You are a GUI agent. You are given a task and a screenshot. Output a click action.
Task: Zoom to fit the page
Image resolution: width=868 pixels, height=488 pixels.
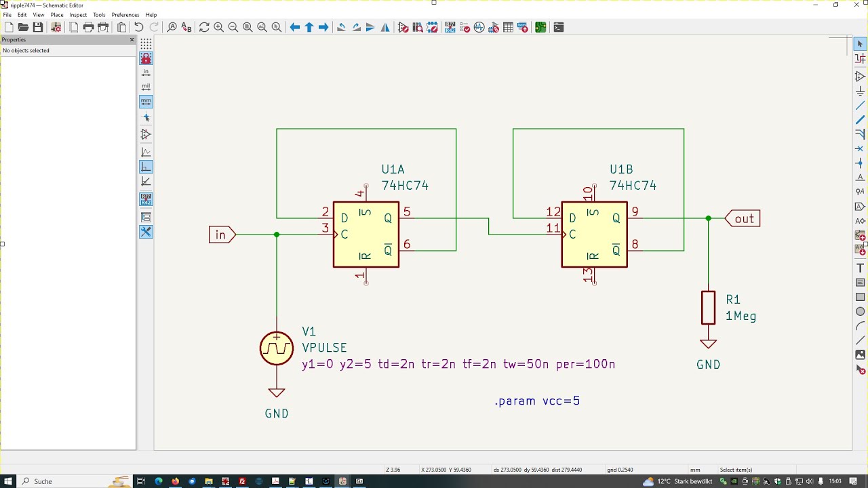click(x=248, y=27)
